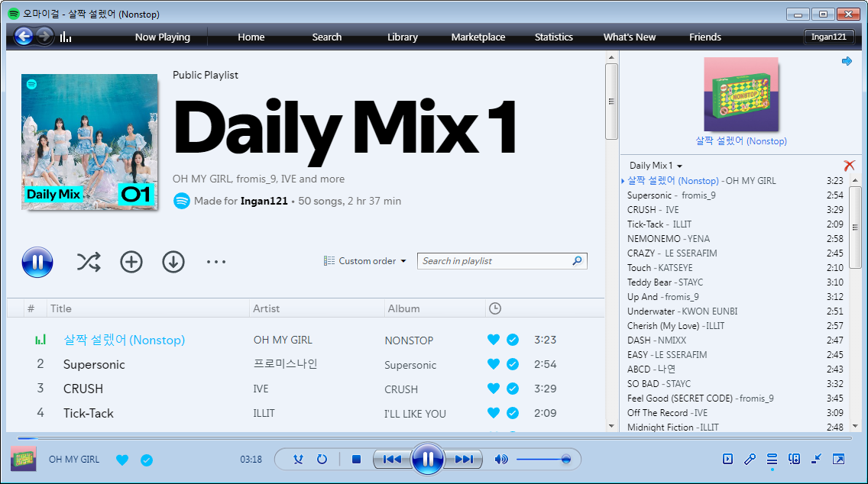Image resolution: width=868 pixels, height=484 pixels.
Task: Go forward with the forward arrow
Action: (x=44, y=37)
